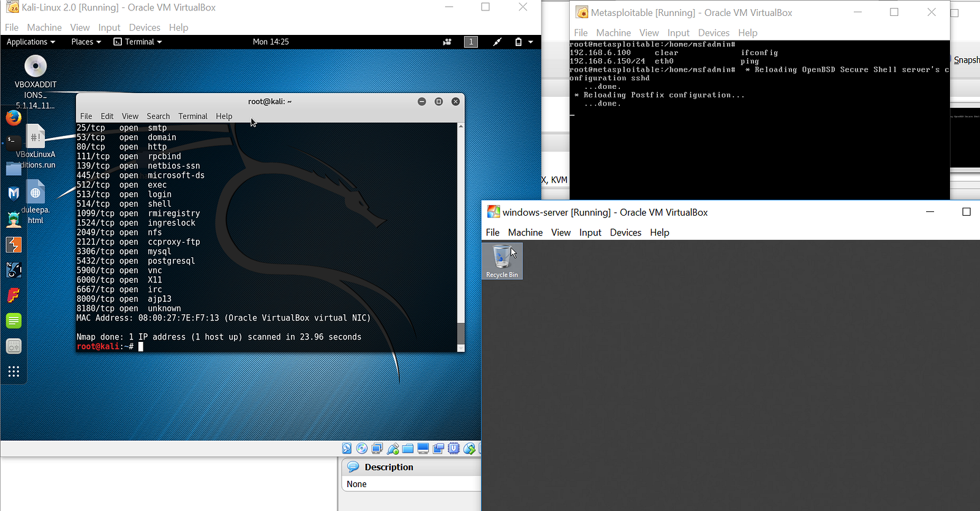The width and height of the screenshot is (980, 511).
Task: Open Machine menu in Metasploitable VirtualBox window
Action: coord(613,33)
